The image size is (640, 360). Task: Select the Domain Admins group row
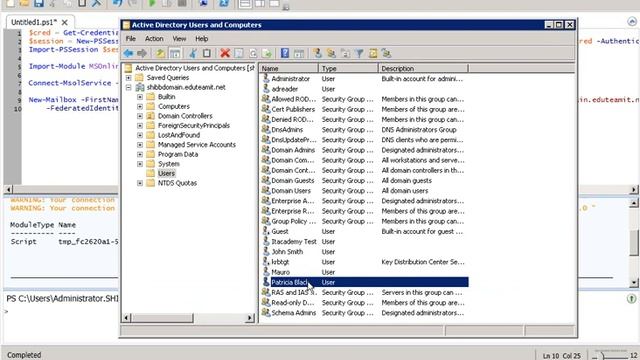(364, 150)
